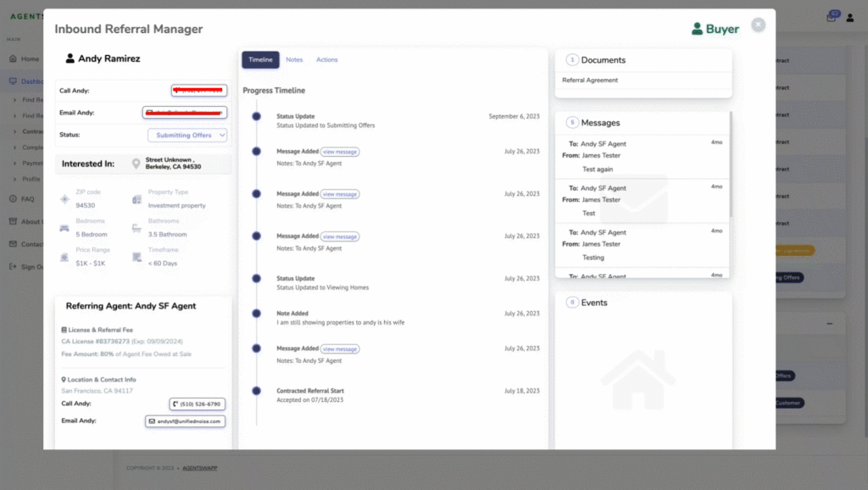Viewport: 868px width, 490px height.
Task: Open the user account icon in the header
Action: (x=849, y=18)
